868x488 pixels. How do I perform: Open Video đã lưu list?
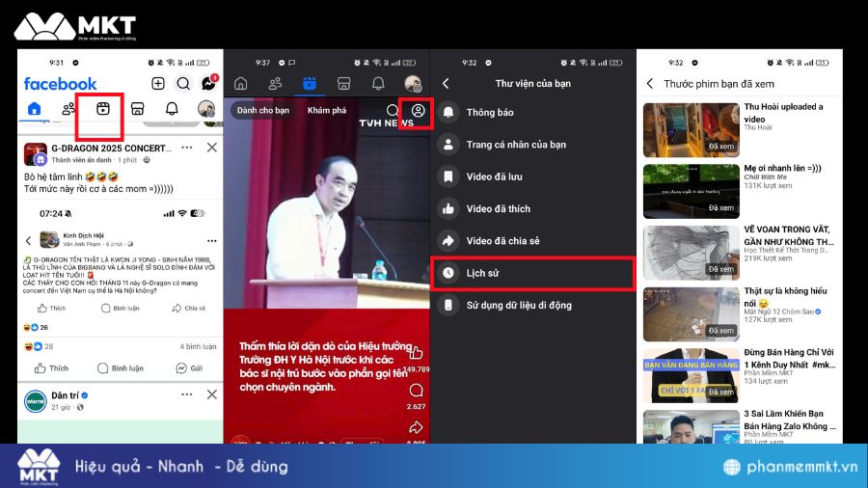(532, 176)
